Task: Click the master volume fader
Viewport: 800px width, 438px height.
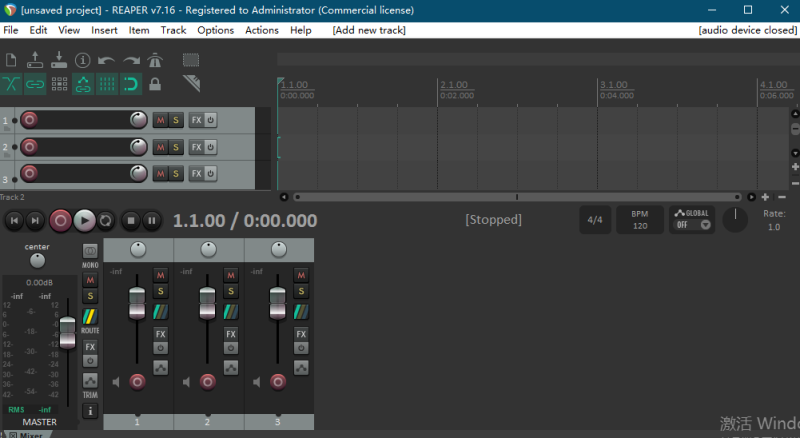Action: click(67, 331)
